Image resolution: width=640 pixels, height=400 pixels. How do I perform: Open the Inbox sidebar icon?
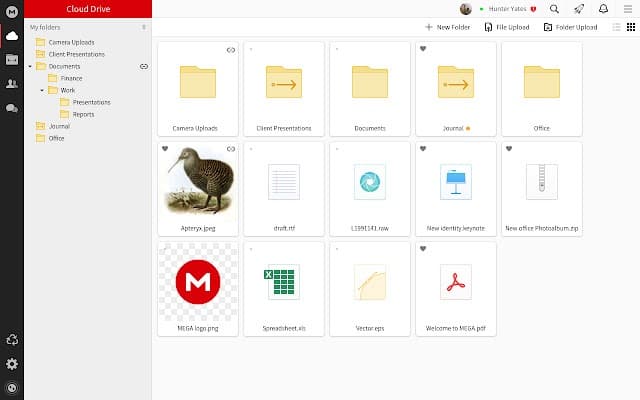12,60
